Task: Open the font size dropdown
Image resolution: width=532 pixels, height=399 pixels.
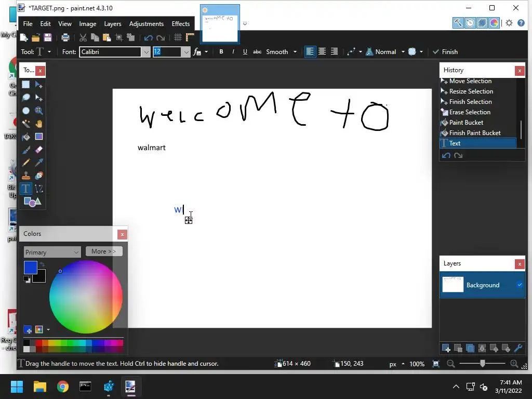Action: pyautogui.click(x=185, y=52)
